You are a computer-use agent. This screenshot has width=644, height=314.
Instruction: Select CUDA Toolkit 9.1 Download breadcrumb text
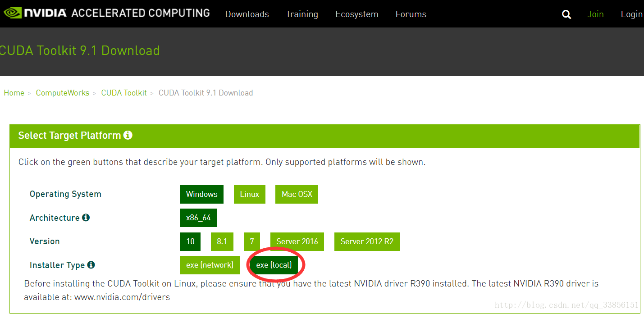click(206, 93)
